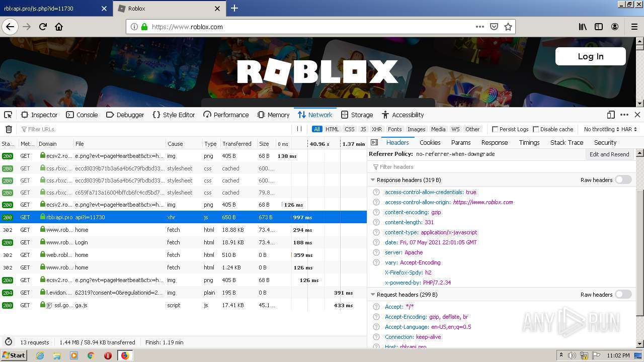Image resolution: width=644 pixels, height=362 pixels.
Task: Collapse the Response headers section
Action: [x=373, y=180]
